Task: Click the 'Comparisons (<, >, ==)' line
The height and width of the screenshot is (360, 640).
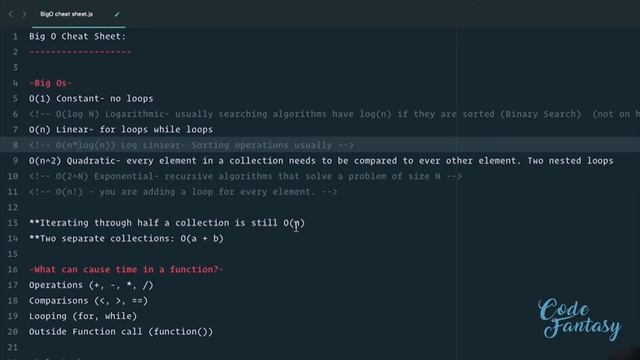Action: 89,301
